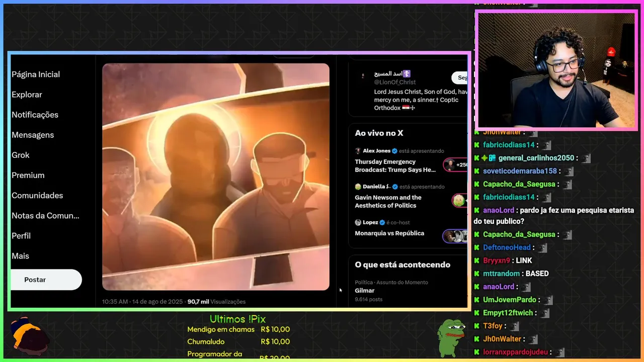
Task: Click the Pepe frog overlay icon
Action: [451, 337]
